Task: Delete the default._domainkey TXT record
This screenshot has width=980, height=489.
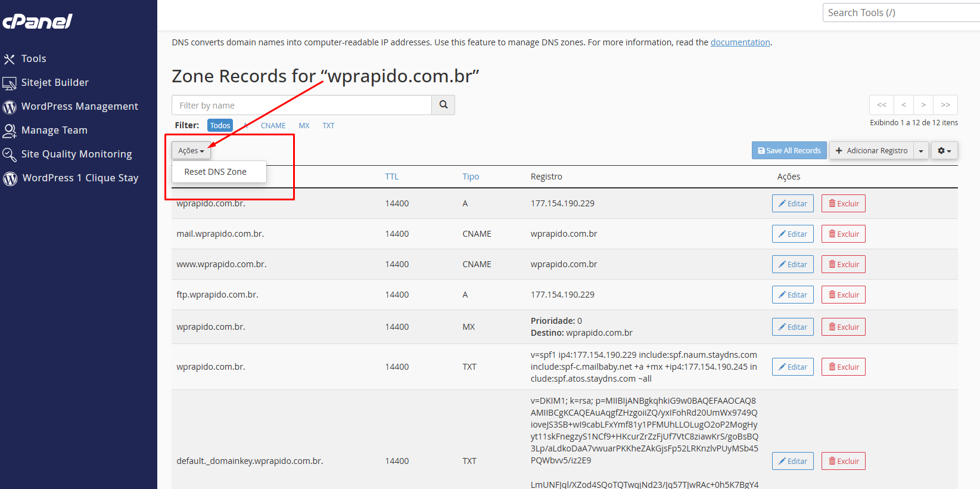Action: pyautogui.click(x=843, y=461)
